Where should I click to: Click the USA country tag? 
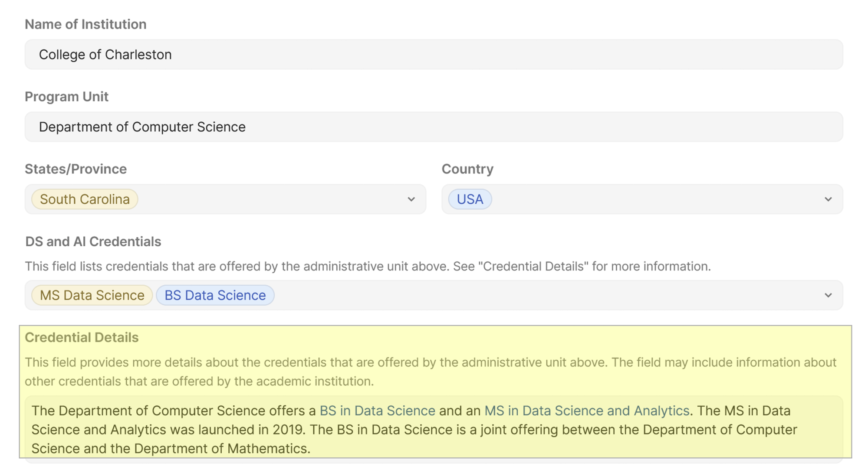click(x=470, y=199)
